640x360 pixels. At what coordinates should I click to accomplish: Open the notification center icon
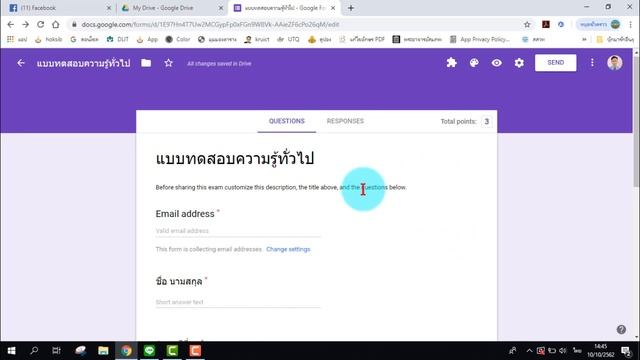pyautogui.click(x=626, y=351)
